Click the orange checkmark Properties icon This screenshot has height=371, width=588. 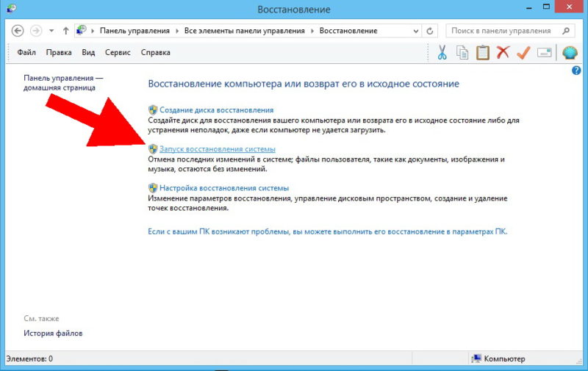(523, 53)
